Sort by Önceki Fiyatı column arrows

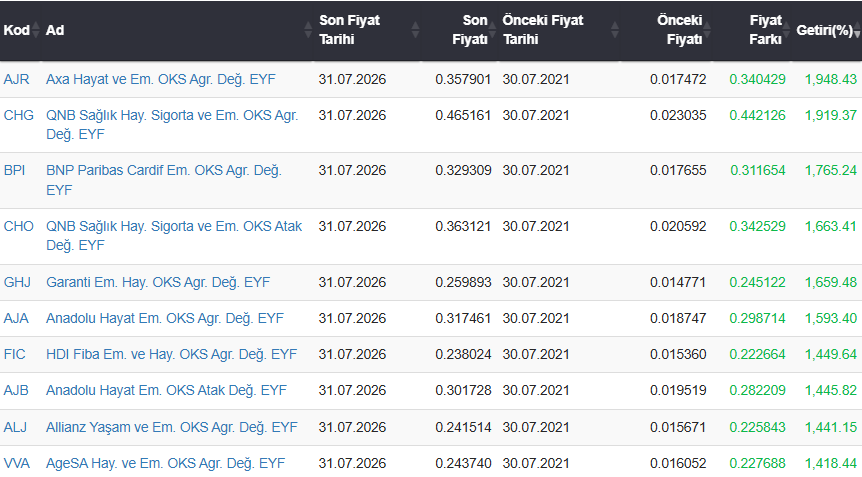click(707, 30)
